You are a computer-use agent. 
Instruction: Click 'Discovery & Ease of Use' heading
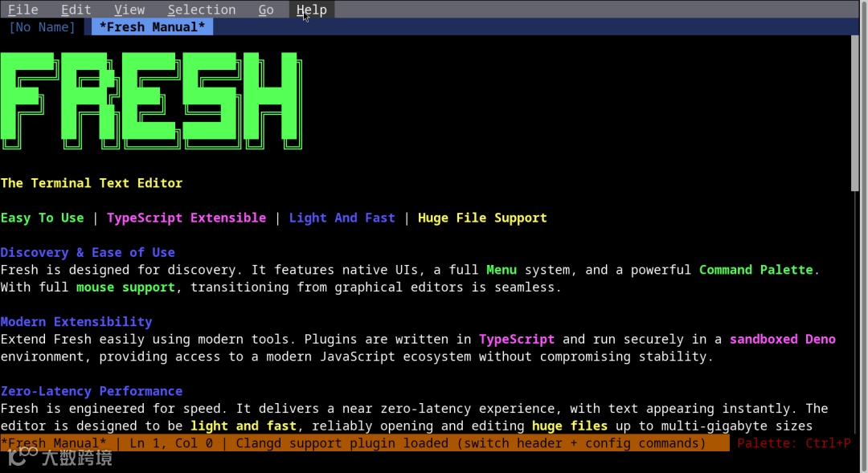[x=88, y=253]
